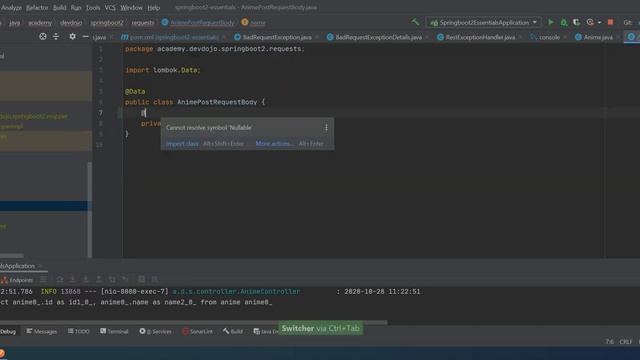The image size is (640, 360).
Task: Open the tooltip's three-dot options menu
Action: click(326, 128)
